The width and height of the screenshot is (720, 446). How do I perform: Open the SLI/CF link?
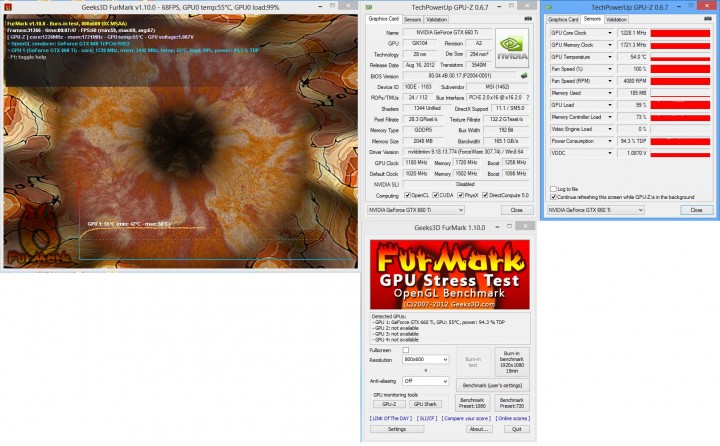427,418
